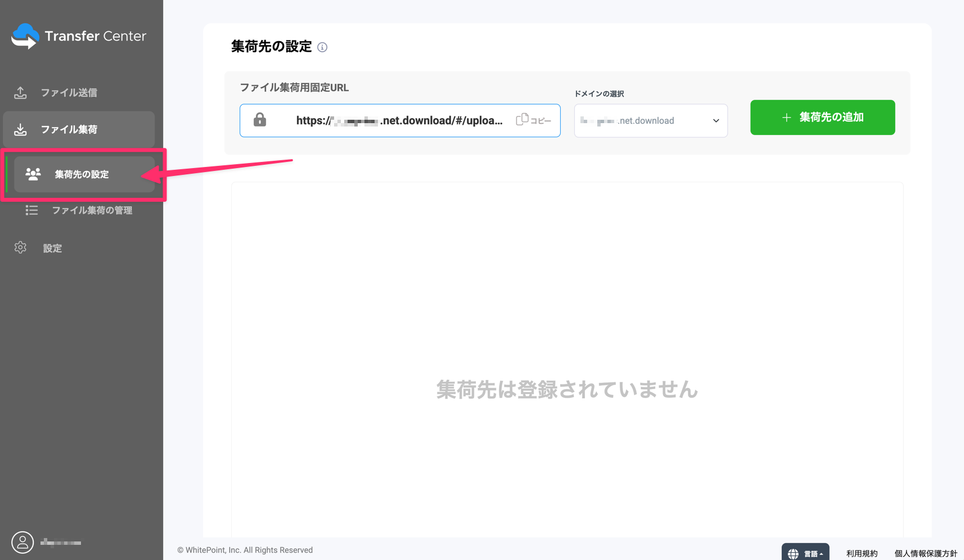The height and width of the screenshot is (560, 964).
Task: Select the ファイル集荷 download icon
Action: coord(20,129)
